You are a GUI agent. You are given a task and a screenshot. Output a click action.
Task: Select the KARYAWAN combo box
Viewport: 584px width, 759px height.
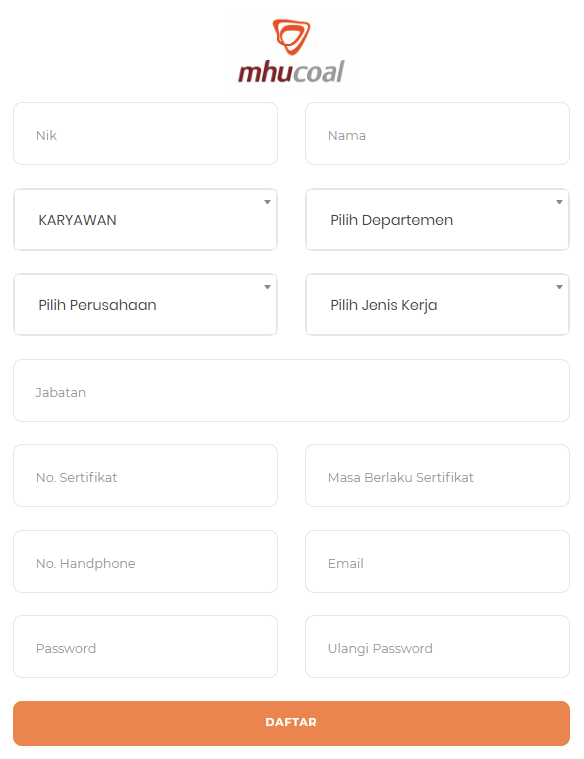[x=145, y=219]
